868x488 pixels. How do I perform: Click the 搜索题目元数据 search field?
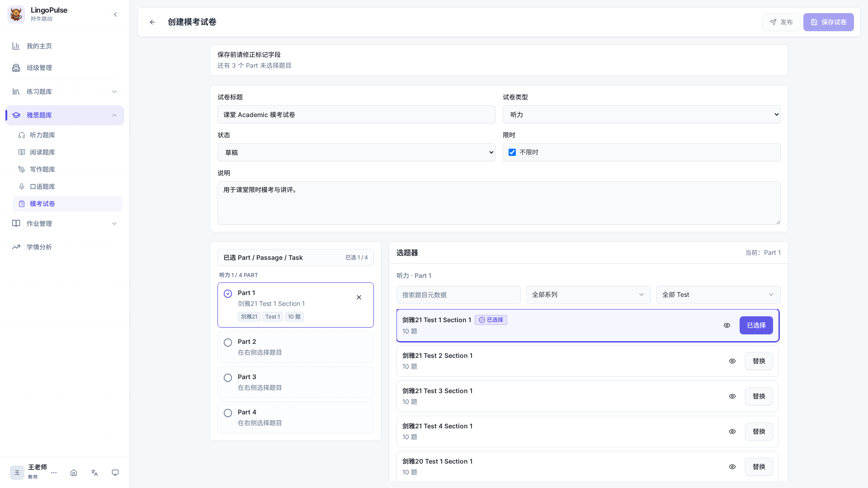tap(458, 295)
